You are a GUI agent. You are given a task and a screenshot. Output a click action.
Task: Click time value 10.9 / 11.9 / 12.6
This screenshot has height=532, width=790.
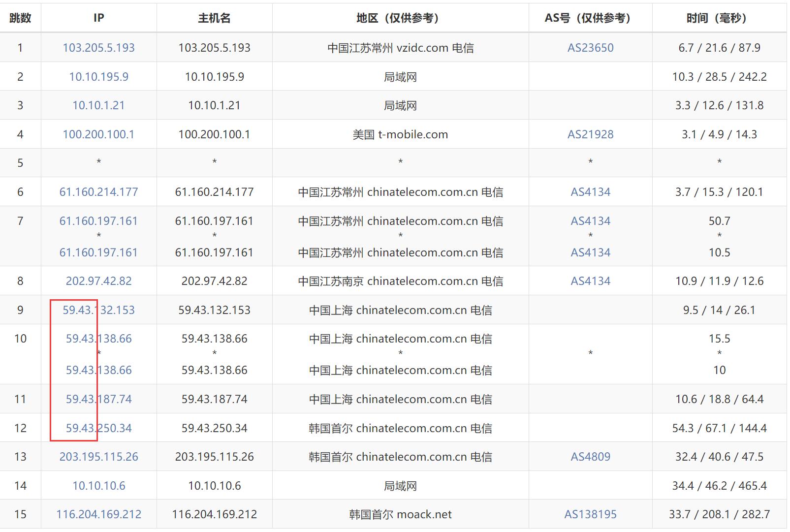tap(719, 281)
